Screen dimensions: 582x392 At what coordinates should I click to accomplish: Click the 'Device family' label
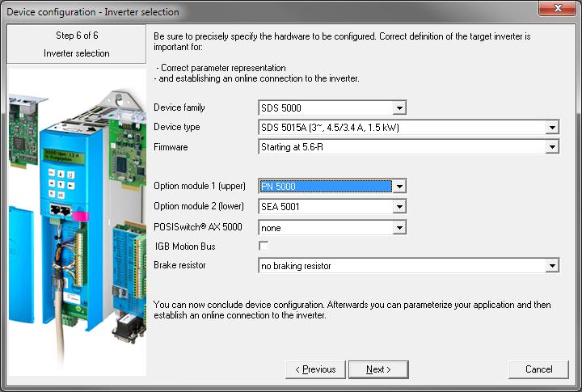179,107
